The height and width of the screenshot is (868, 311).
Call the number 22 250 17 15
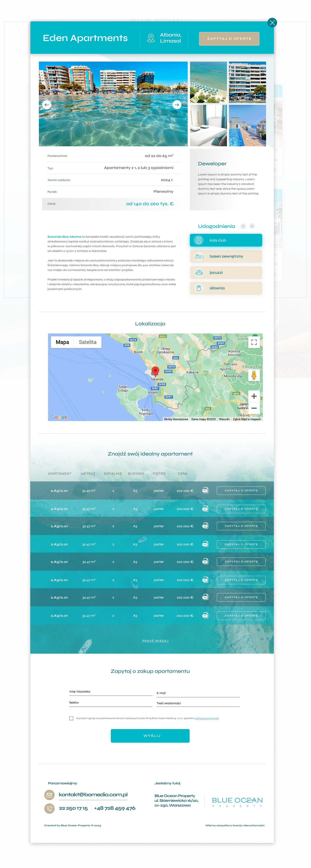pyautogui.click(x=73, y=808)
